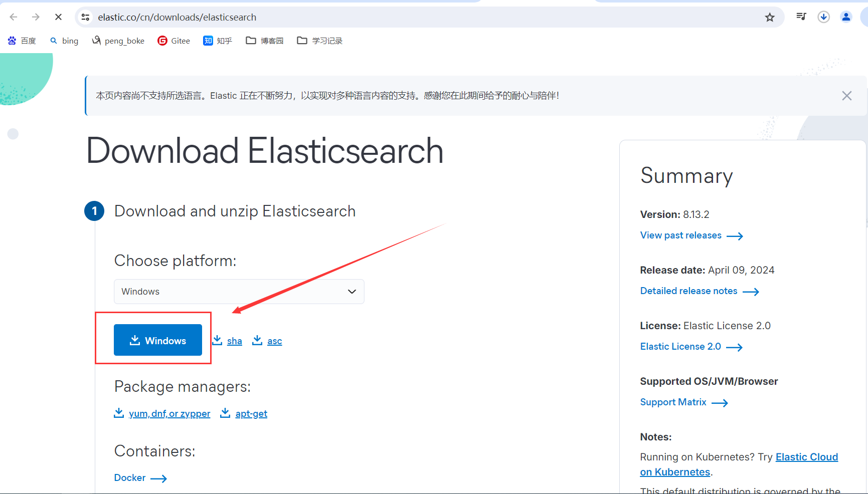Click the Summary heading

pyautogui.click(x=686, y=176)
